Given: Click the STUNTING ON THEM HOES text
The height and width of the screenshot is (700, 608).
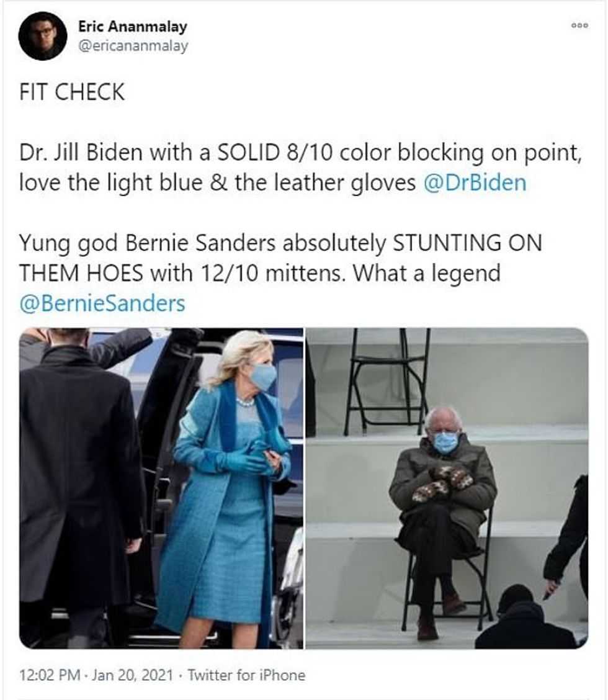Looking at the screenshot, I should point(281,258).
